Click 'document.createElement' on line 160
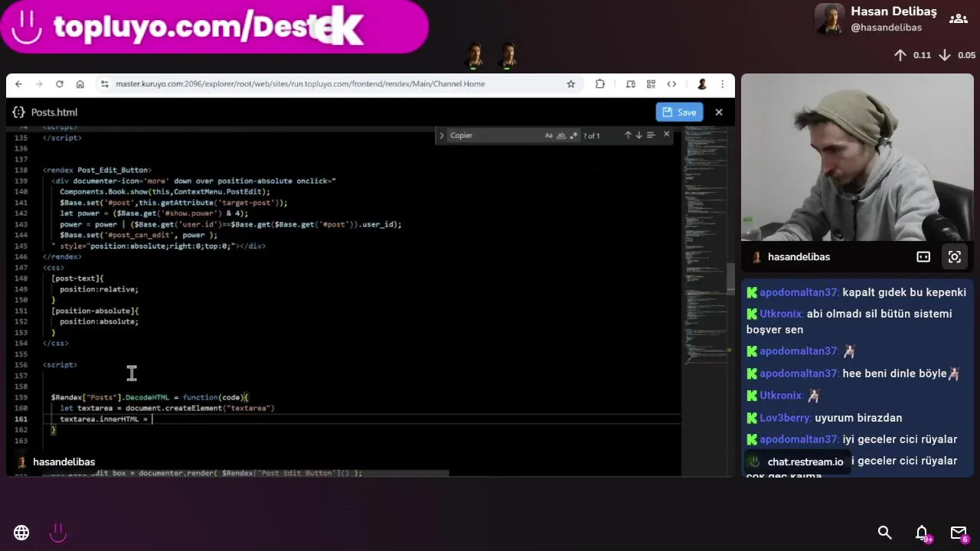The image size is (980, 551). pyautogui.click(x=174, y=409)
